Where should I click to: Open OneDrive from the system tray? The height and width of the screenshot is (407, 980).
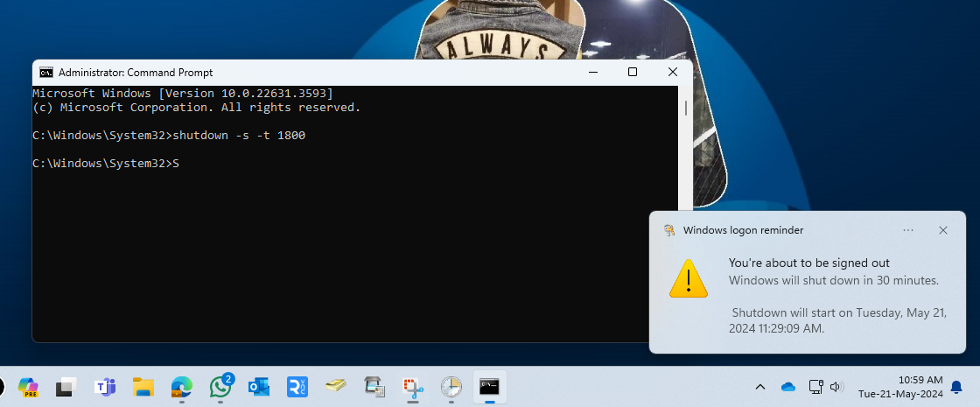point(788,387)
